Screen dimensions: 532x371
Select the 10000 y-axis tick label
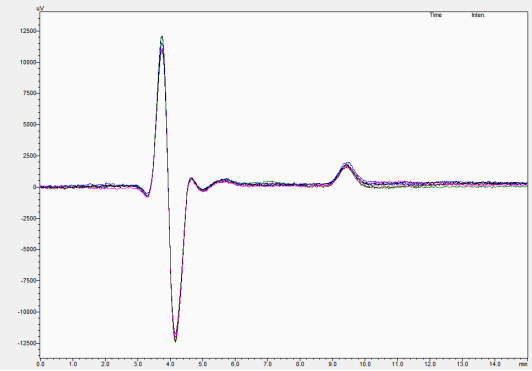[x=27, y=62]
